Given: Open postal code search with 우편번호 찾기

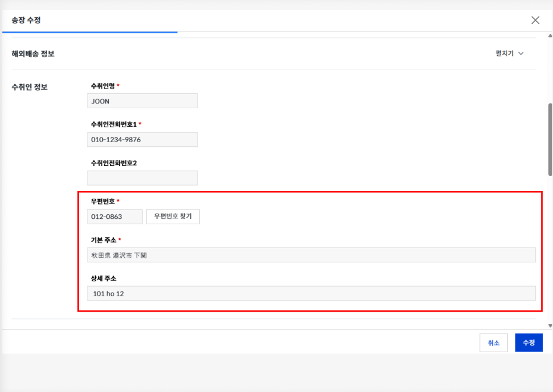Looking at the screenshot, I should point(173,217).
